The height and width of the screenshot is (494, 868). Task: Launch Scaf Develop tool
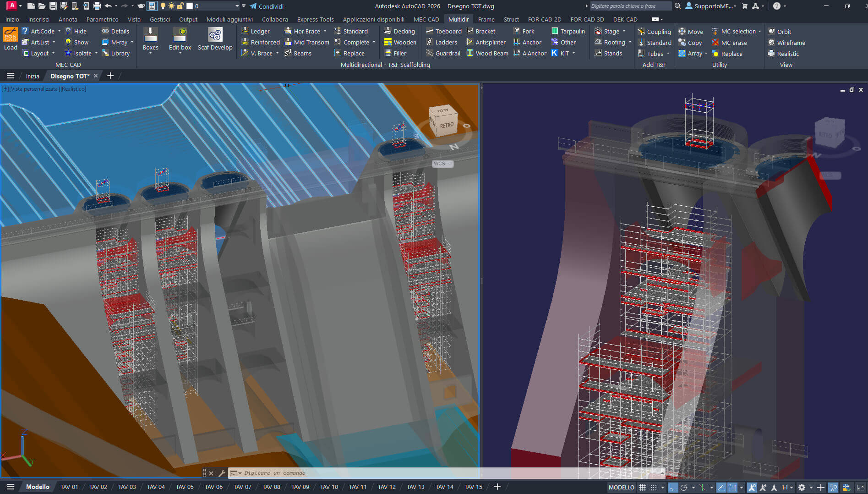pos(215,39)
